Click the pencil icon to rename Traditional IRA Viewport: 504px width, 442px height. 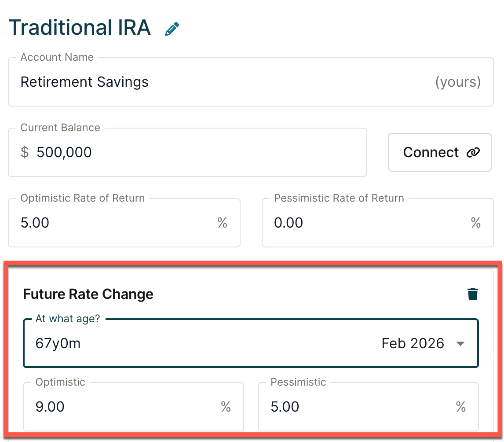pos(172,28)
